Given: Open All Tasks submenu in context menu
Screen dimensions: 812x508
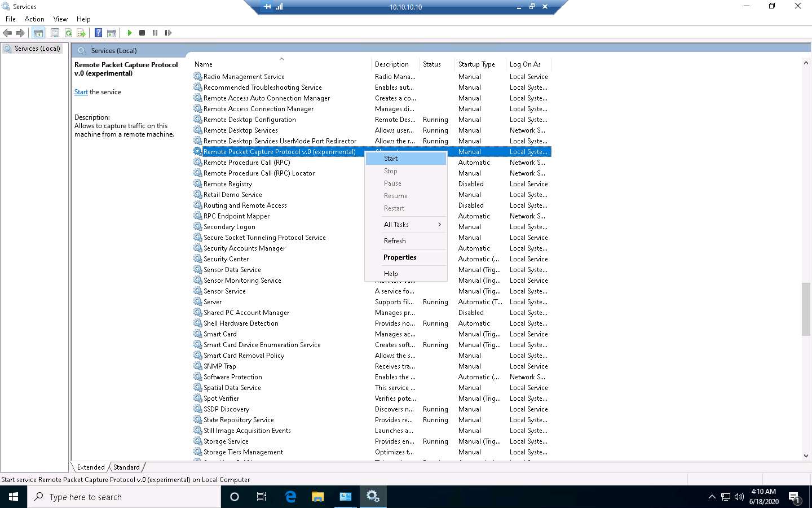Looking at the screenshot, I should pyautogui.click(x=406, y=225).
